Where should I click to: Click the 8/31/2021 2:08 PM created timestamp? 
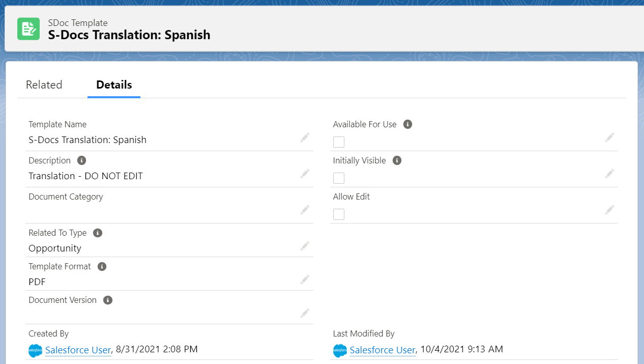(157, 349)
